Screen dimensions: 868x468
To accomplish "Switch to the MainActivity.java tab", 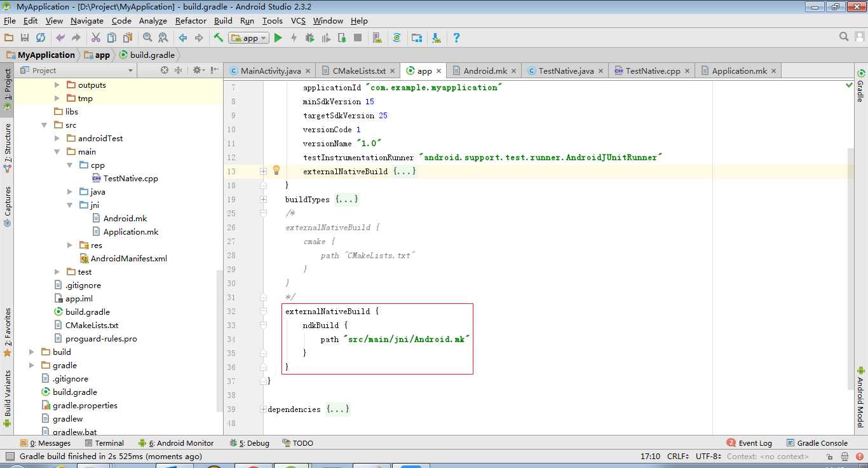I will 270,71.
